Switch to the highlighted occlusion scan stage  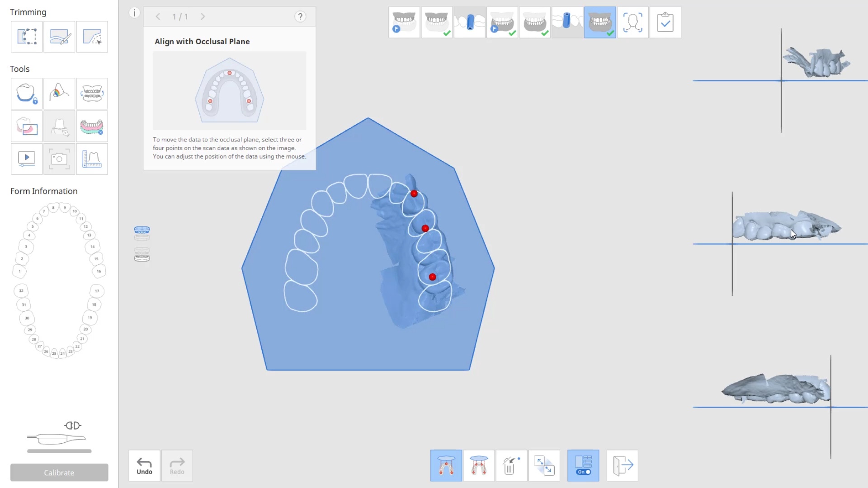point(600,23)
